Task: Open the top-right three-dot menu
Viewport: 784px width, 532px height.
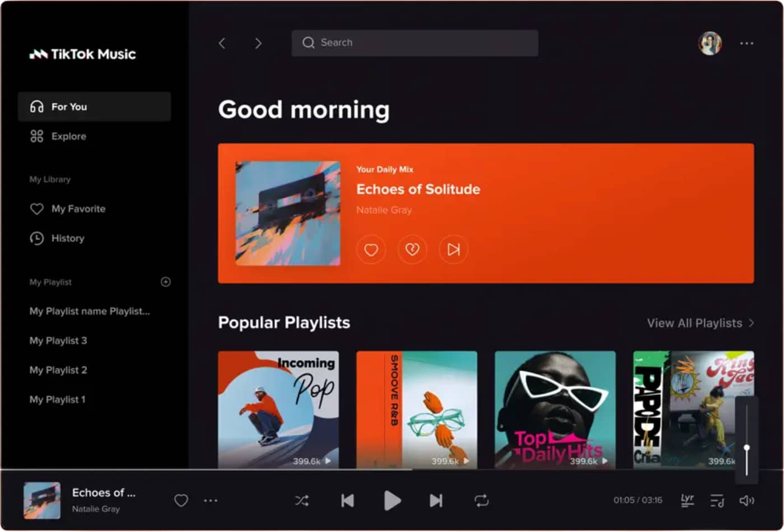Action: (x=746, y=43)
